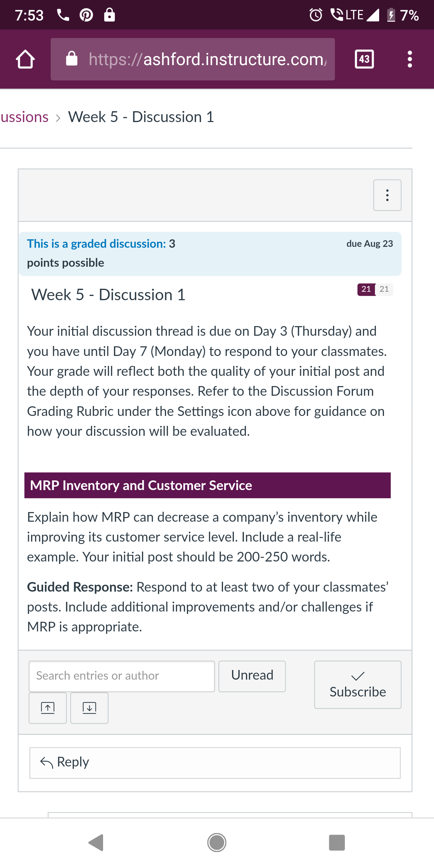The height and width of the screenshot is (868, 434).
Task: Go to the Discussions breadcrumb link
Action: click(24, 117)
